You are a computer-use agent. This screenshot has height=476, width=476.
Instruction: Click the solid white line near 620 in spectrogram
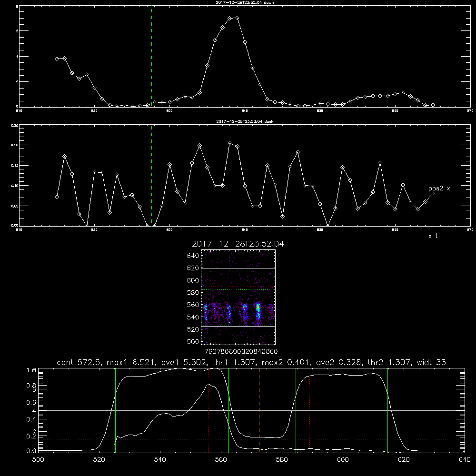[x=238, y=268]
